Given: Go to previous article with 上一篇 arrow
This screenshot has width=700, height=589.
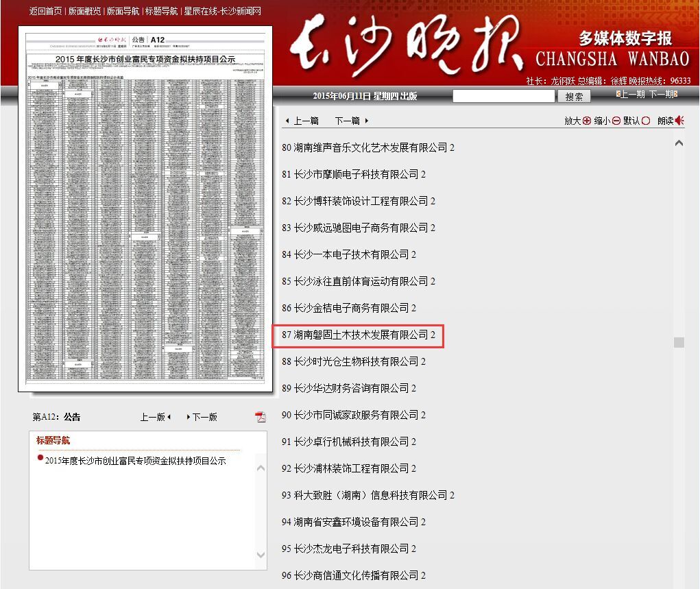Looking at the screenshot, I should 302,121.
